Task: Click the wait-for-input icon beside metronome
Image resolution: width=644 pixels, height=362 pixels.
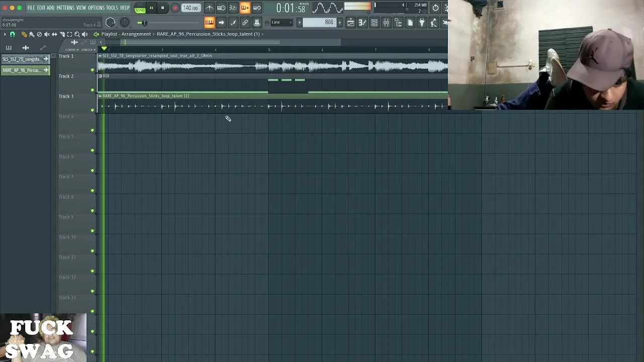Action: pyautogui.click(x=221, y=8)
